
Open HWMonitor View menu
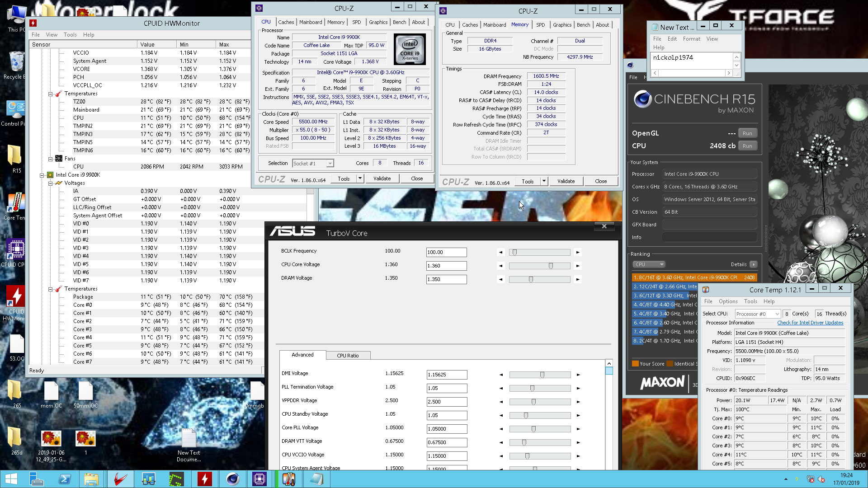52,35
